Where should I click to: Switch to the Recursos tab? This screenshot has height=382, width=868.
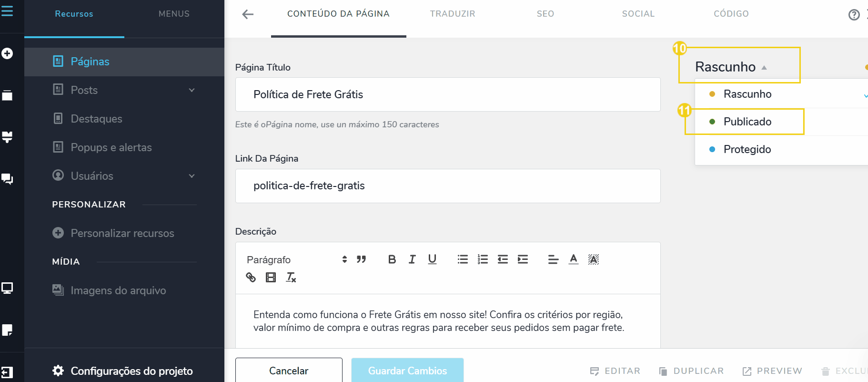74,14
